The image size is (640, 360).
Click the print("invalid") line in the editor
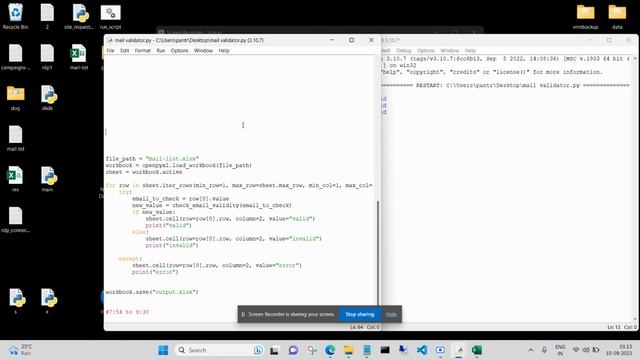click(172, 245)
